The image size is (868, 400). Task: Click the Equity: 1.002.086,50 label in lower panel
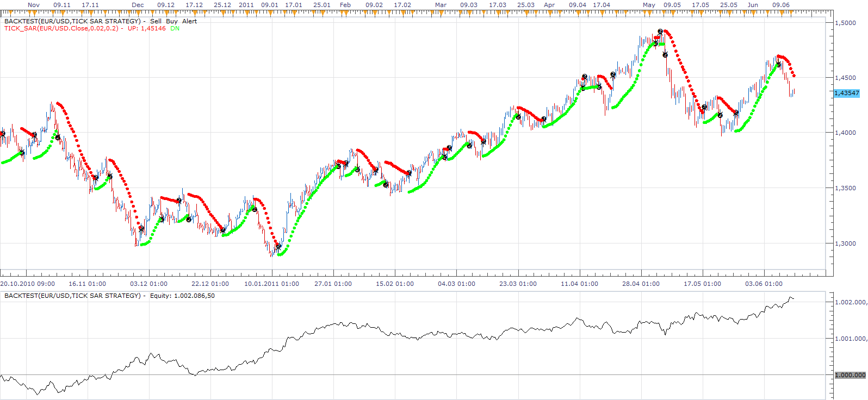182,296
